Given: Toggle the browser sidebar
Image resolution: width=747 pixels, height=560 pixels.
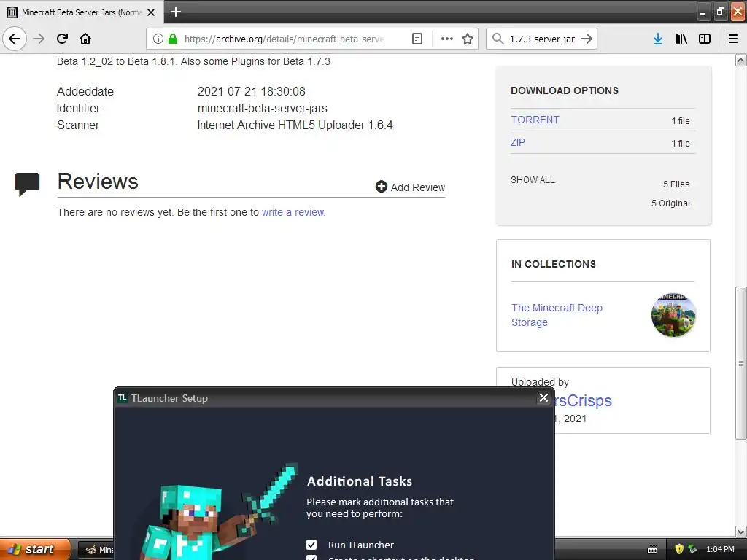Looking at the screenshot, I should point(705,39).
